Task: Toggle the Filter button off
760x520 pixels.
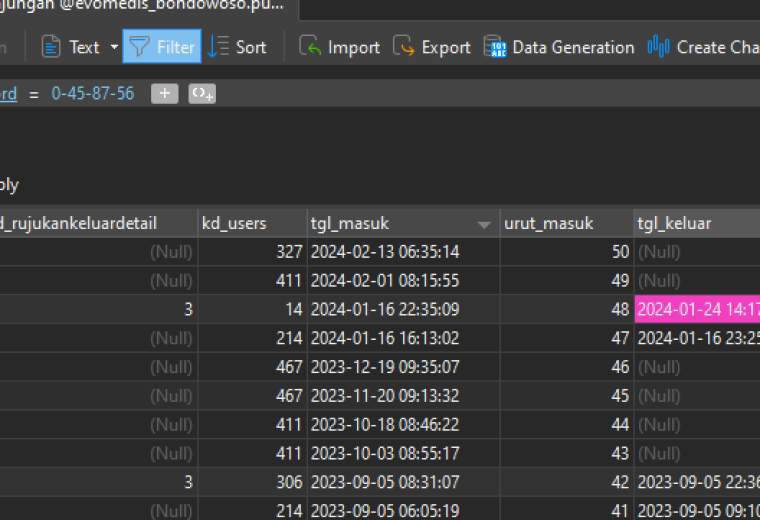Action: (x=162, y=47)
